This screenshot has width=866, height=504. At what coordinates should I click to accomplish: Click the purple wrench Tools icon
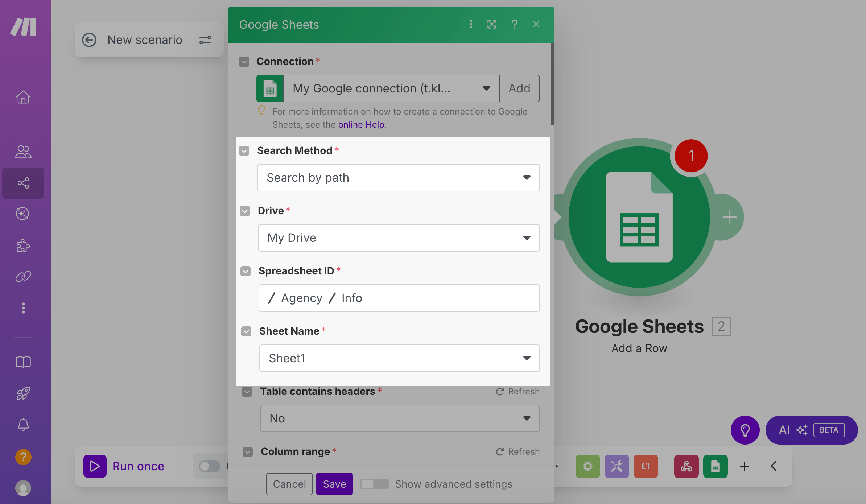[616, 466]
